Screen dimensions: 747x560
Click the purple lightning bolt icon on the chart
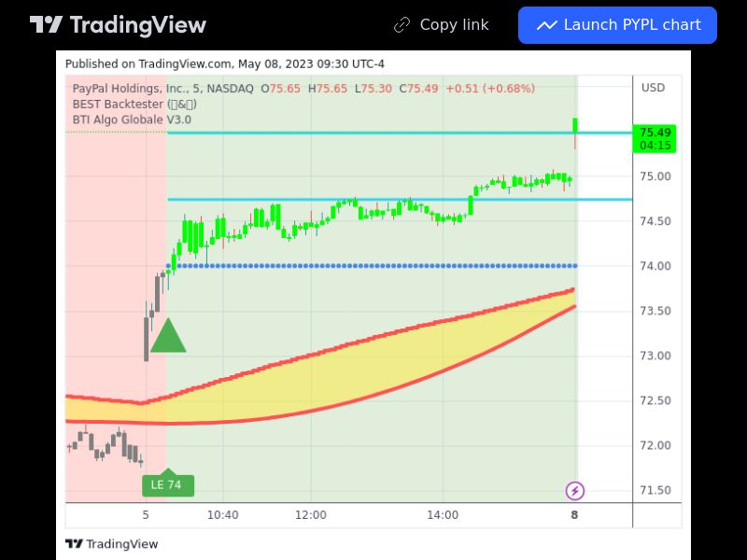click(575, 491)
